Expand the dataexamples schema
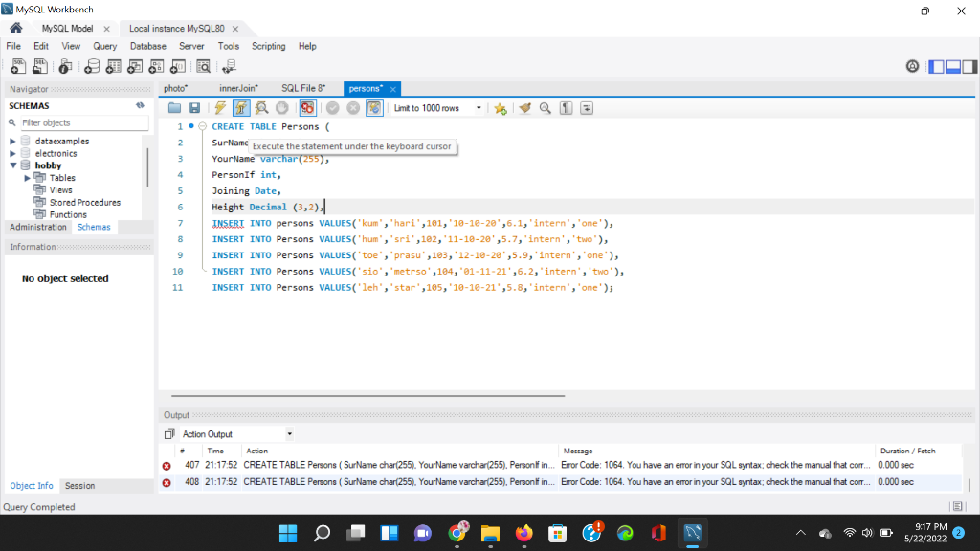Image resolution: width=980 pixels, height=551 pixels. click(x=12, y=142)
